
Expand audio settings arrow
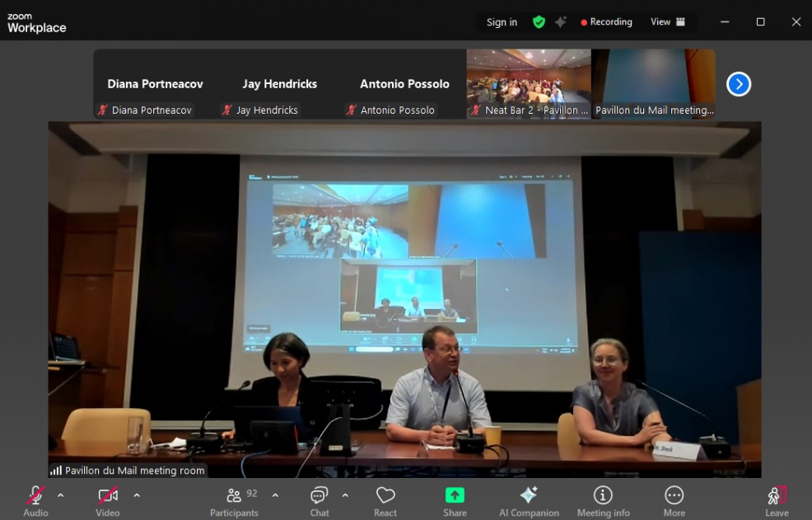[60, 495]
